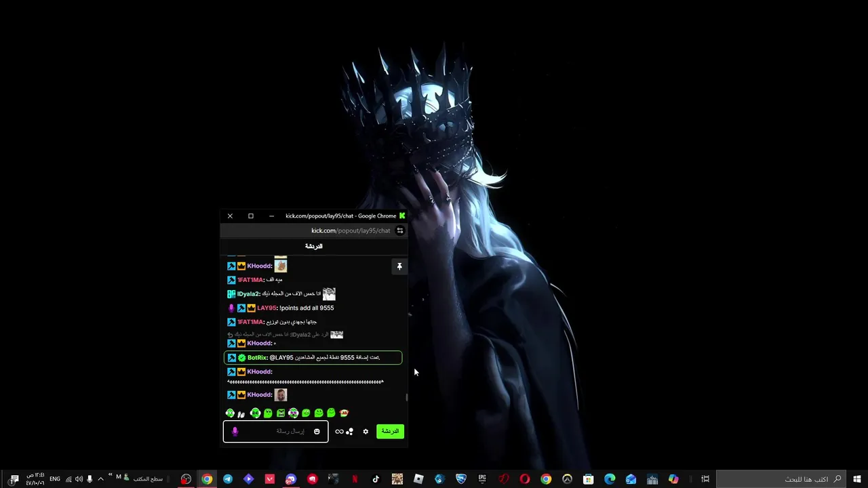The width and height of the screenshot is (868, 488).
Task: Launch Rocket League from the taskbar
Action: point(461,479)
